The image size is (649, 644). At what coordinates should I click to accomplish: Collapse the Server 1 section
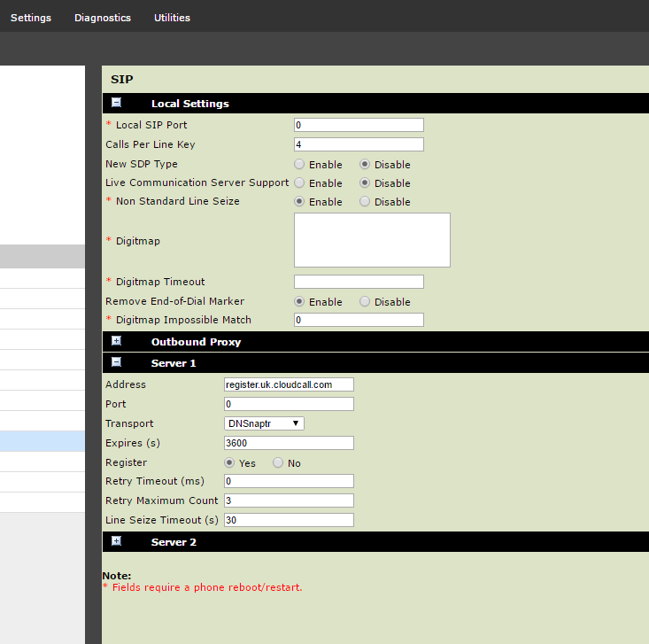pos(116,362)
